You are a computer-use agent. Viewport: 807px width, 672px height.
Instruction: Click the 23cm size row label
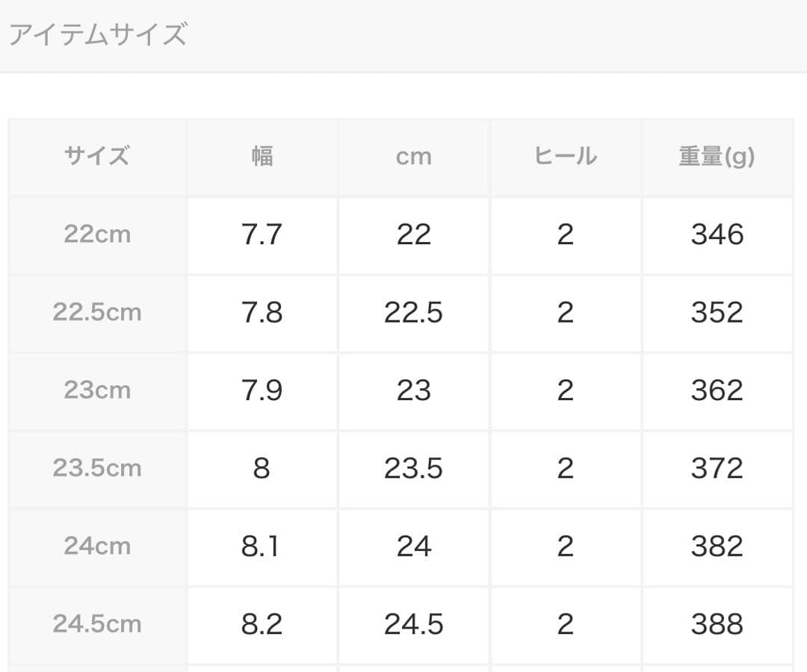[x=97, y=391]
